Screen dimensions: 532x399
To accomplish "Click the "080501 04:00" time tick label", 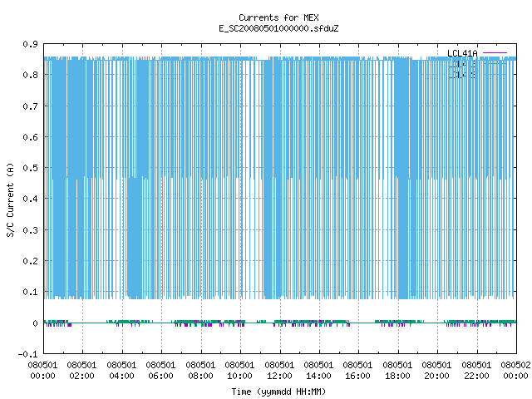I will (121, 371).
